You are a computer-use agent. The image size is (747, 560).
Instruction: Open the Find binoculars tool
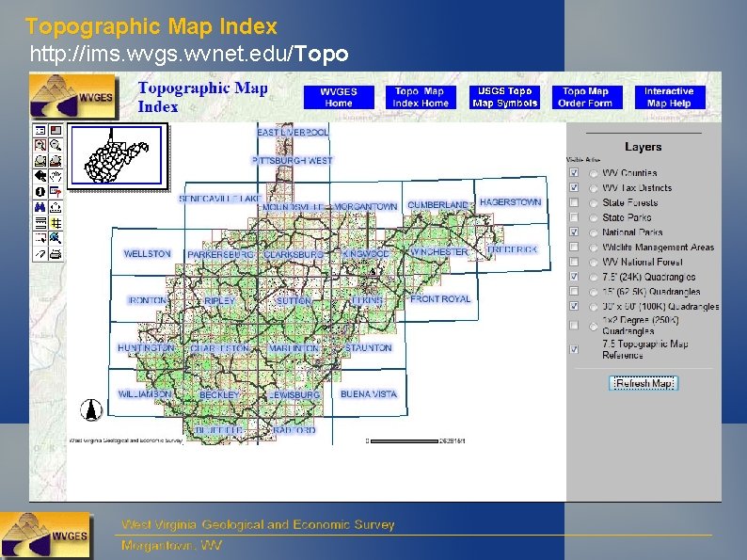(x=40, y=207)
